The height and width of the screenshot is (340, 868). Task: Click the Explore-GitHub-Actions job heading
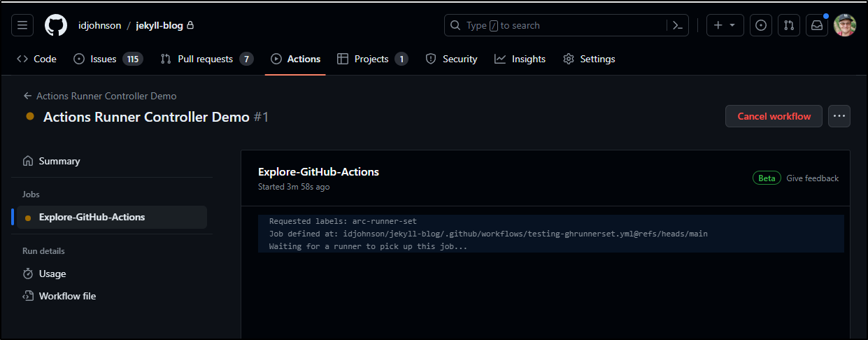[x=318, y=171]
